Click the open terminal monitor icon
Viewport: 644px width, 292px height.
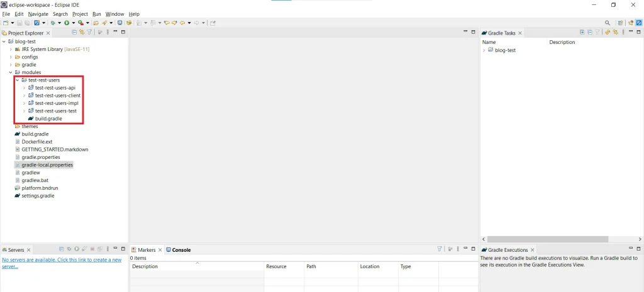119,23
